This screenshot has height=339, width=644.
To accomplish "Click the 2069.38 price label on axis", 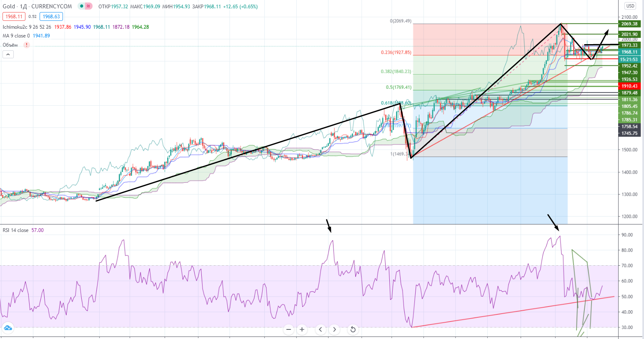I will click(x=629, y=24).
